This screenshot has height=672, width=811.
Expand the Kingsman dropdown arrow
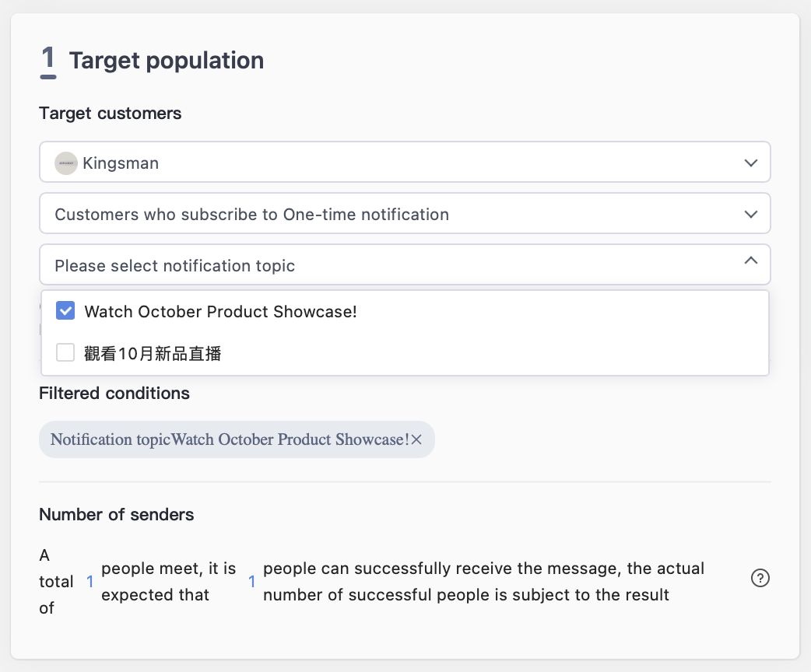(x=750, y=163)
